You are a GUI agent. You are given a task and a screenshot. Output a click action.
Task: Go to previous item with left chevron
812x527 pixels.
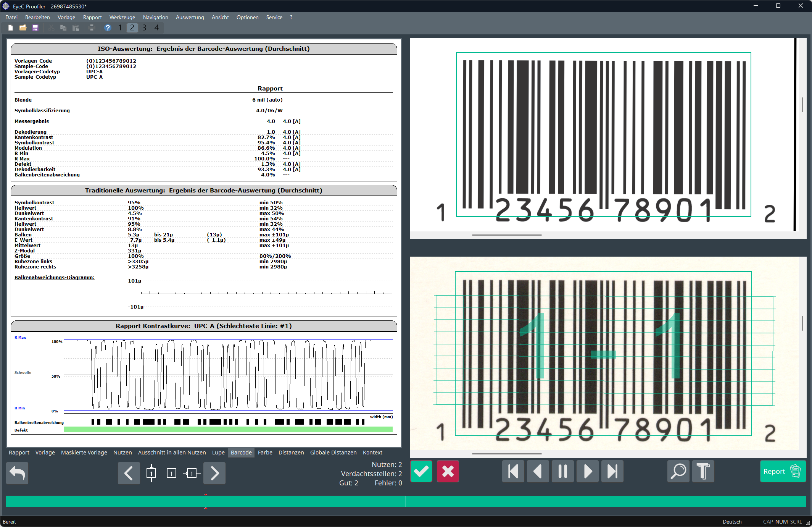pos(129,473)
